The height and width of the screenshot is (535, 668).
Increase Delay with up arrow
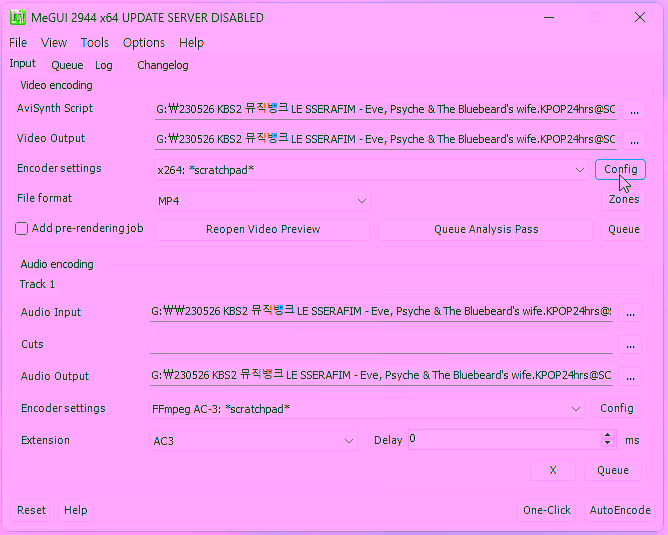tap(608, 435)
